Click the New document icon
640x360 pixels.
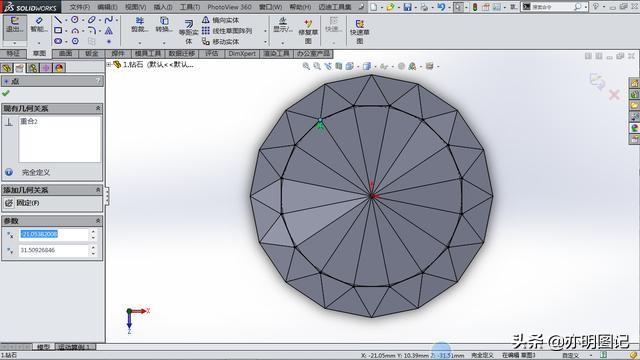373,7
